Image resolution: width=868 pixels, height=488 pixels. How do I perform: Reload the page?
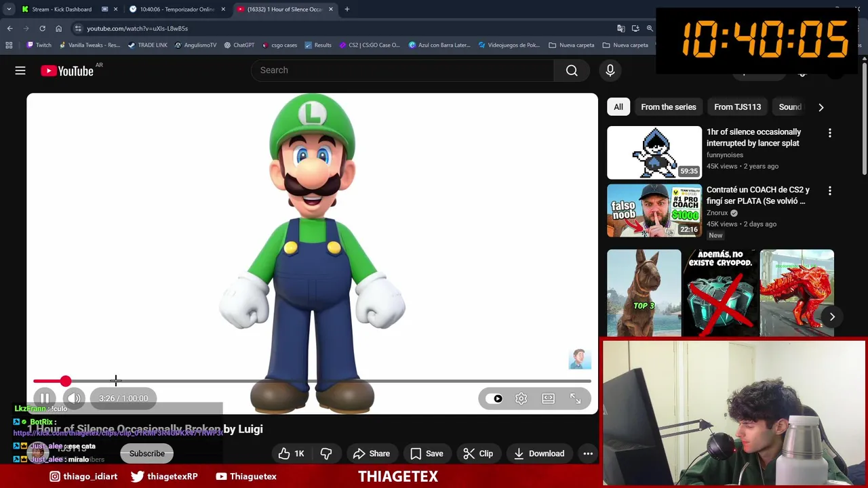[x=42, y=28]
